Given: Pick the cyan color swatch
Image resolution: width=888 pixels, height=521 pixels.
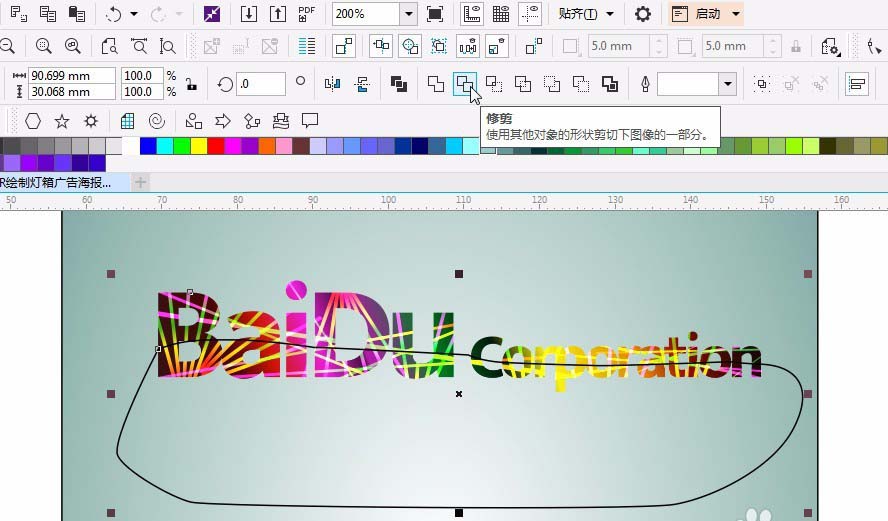Looking at the screenshot, I should tap(164, 146).
